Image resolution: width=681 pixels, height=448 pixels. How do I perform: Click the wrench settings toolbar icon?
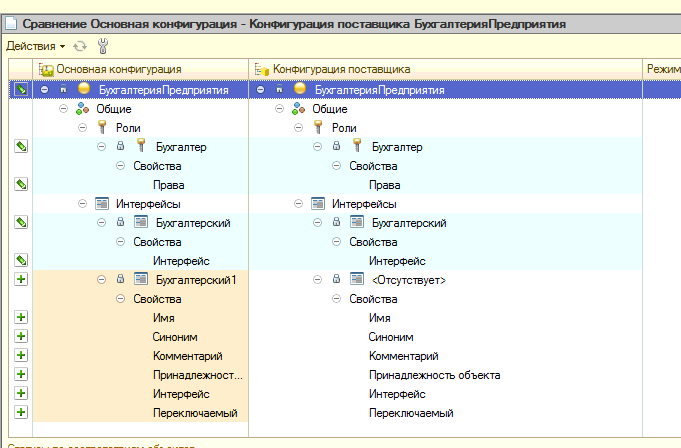point(102,46)
